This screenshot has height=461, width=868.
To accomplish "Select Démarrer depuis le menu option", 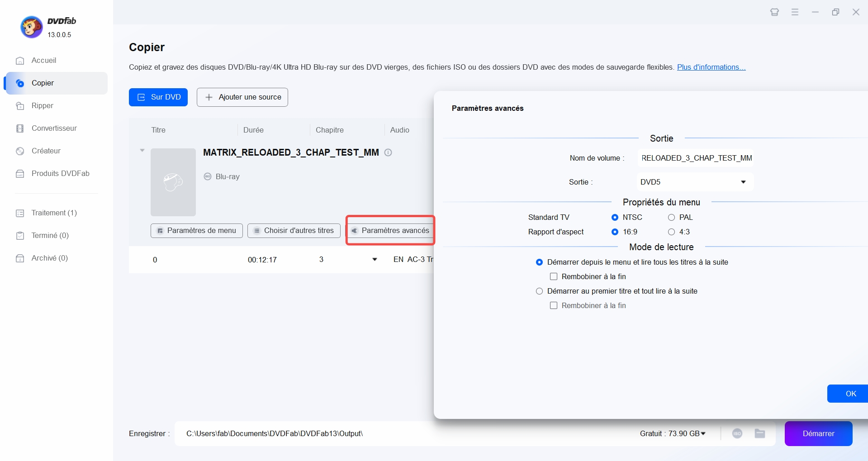I will click(539, 262).
